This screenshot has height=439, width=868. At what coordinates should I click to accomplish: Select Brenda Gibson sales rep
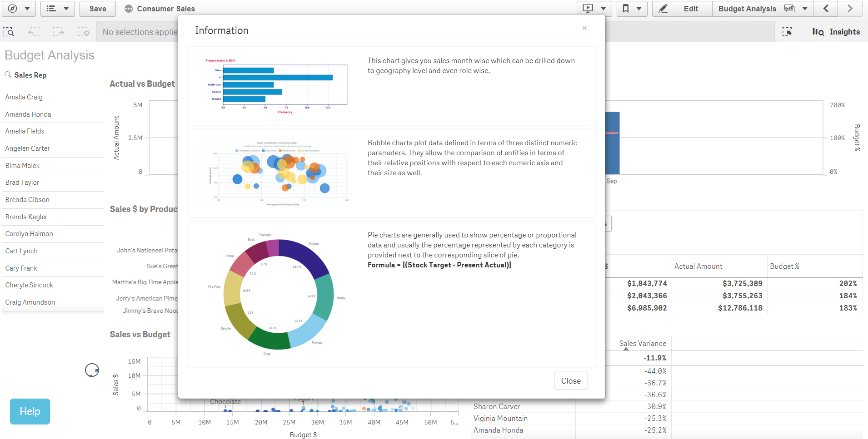point(53,200)
